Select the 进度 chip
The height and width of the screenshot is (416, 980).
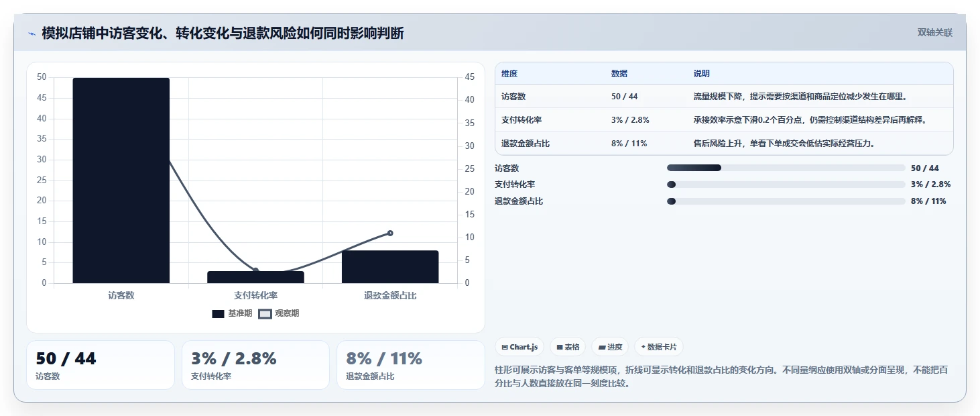(x=610, y=347)
